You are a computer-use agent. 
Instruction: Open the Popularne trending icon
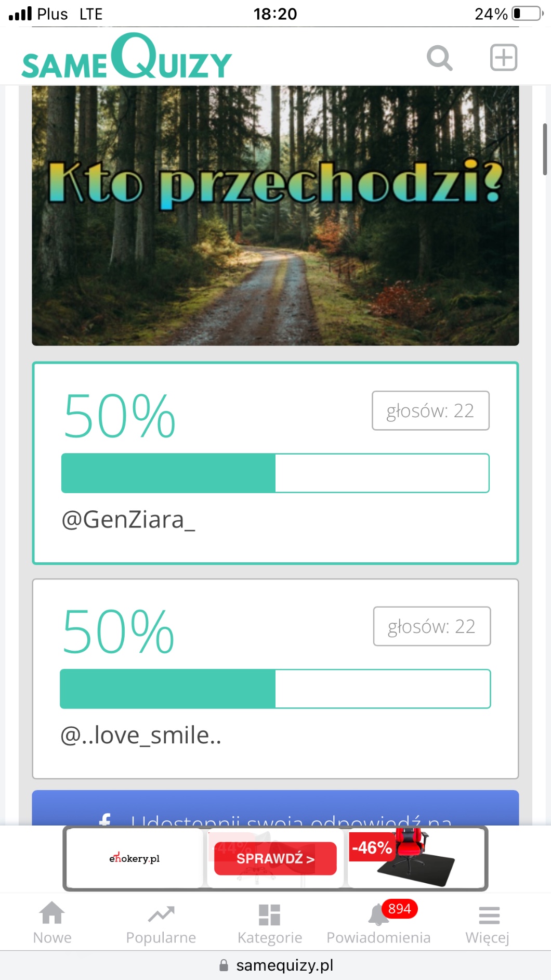coord(161,914)
